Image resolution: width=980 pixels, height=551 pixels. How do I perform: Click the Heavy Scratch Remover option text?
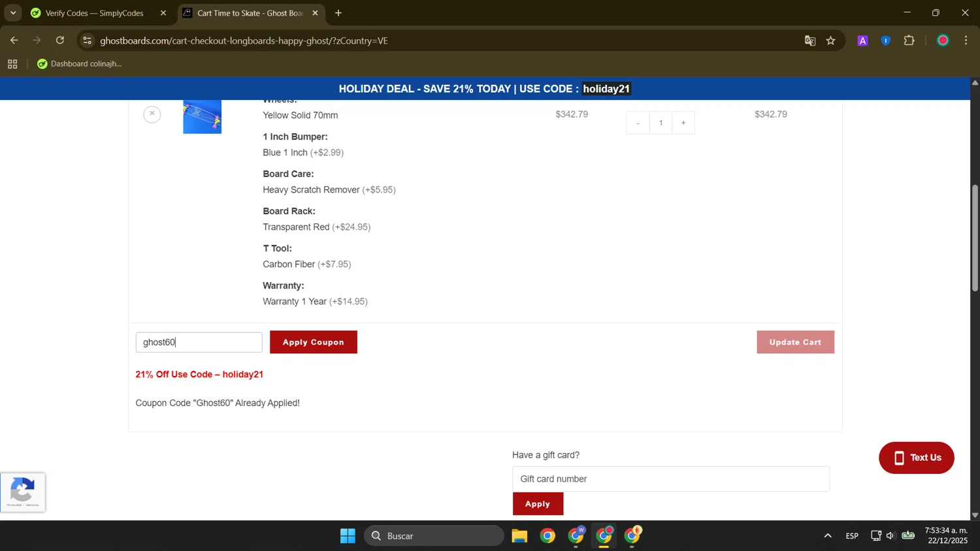click(x=329, y=190)
